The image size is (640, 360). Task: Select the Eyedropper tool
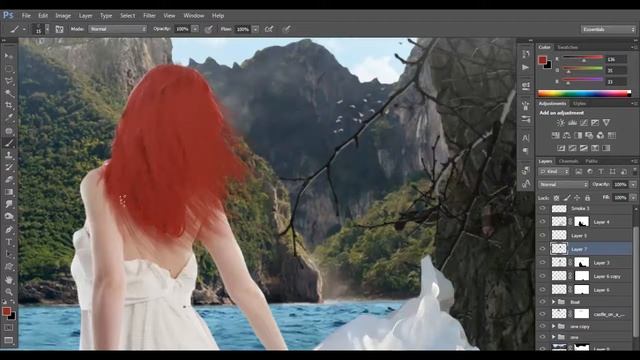pyautogui.click(x=9, y=118)
